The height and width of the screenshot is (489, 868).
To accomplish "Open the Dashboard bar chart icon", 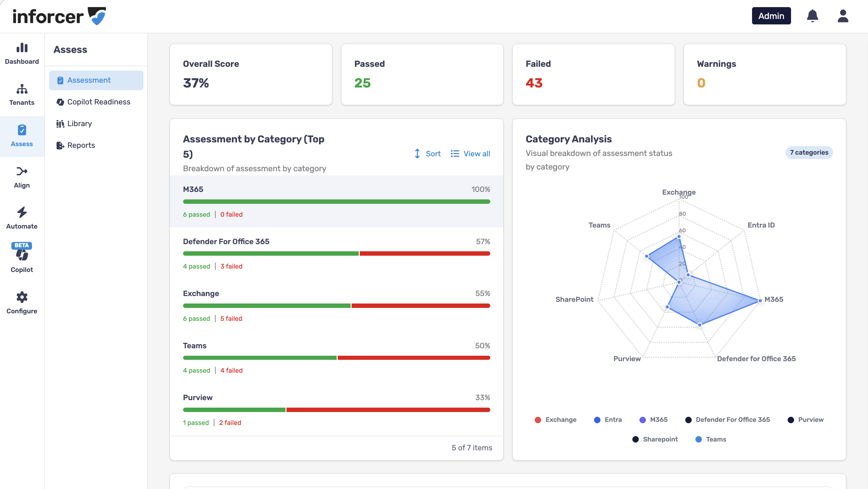I will [x=22, y=48].
